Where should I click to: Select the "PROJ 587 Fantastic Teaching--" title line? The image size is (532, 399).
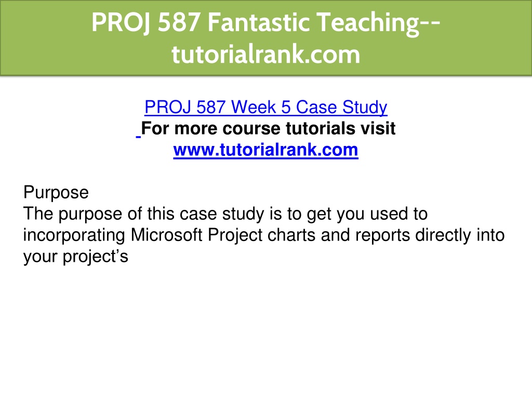pyautogui.click(x=265, y=22)
